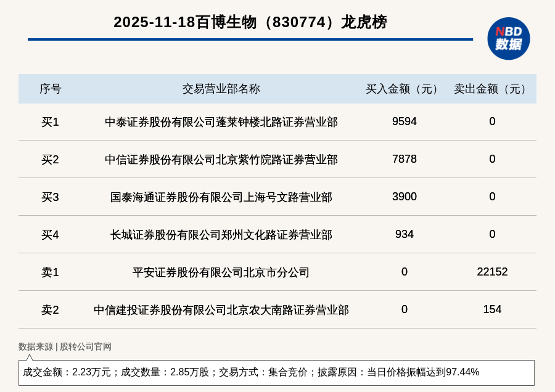Select the 平安证券北京市分公司 row name
This screenshot has height=392, width=555.
pos(221,272)
